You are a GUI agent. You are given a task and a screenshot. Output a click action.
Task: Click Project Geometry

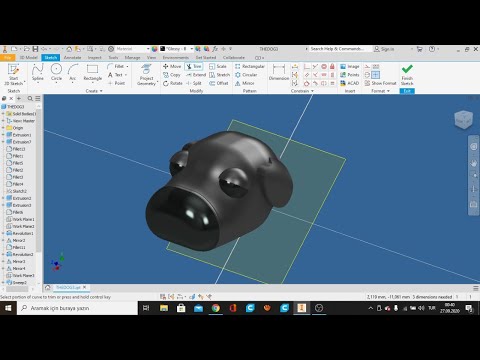tap(146, 75)
